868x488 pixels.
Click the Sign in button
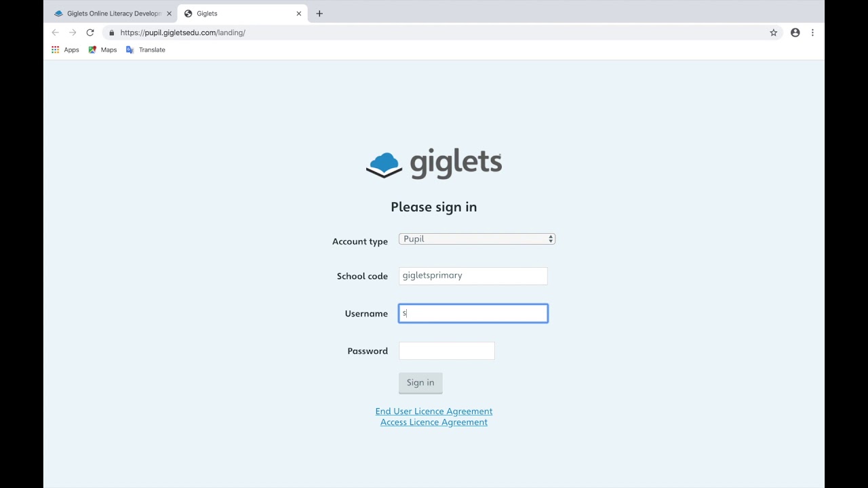point(420,383)
